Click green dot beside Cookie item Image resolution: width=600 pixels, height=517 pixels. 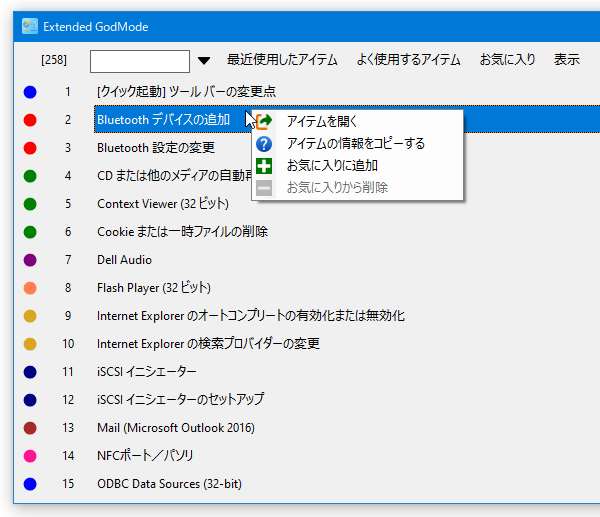pos(30,232)
